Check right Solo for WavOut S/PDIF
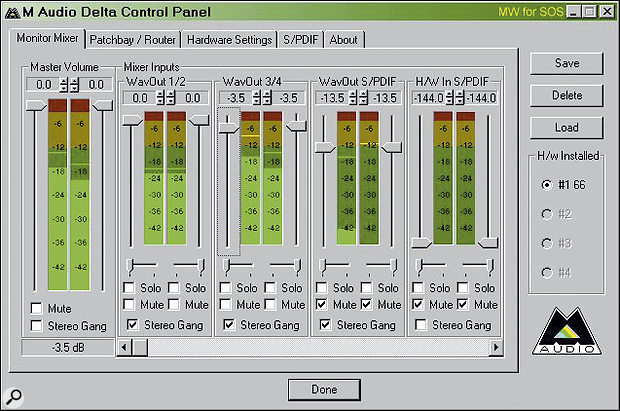The image size is (620, 411). pos(367,288)
